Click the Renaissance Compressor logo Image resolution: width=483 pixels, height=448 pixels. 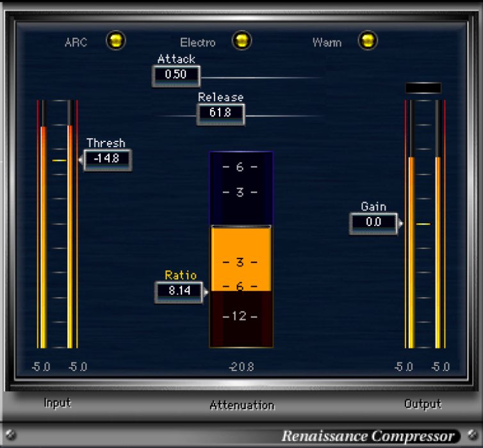368,436
